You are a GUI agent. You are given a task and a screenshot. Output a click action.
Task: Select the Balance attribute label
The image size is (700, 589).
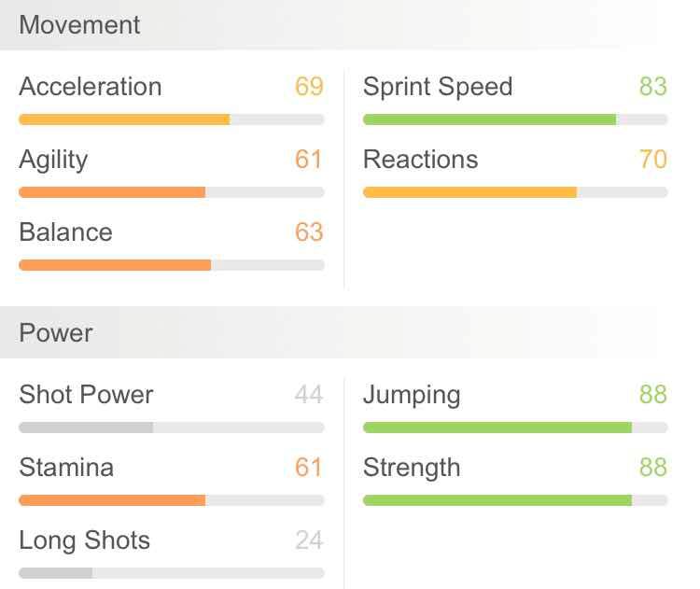65,232
